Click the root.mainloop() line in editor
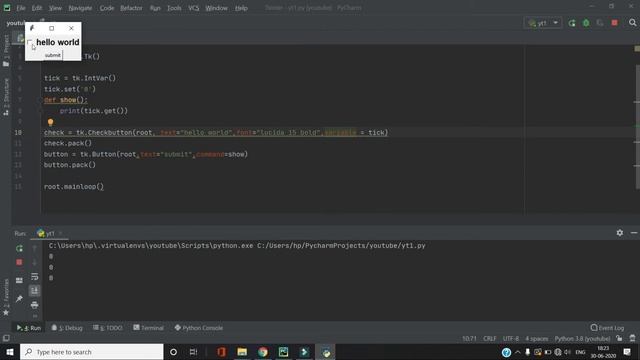 click(x=74, y=187)
